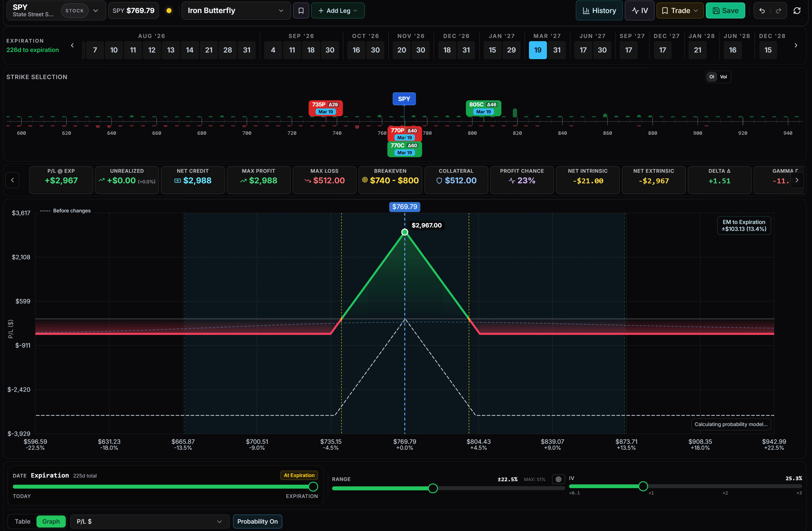Open the History panel
812x531 pixels.
[599, 11]
